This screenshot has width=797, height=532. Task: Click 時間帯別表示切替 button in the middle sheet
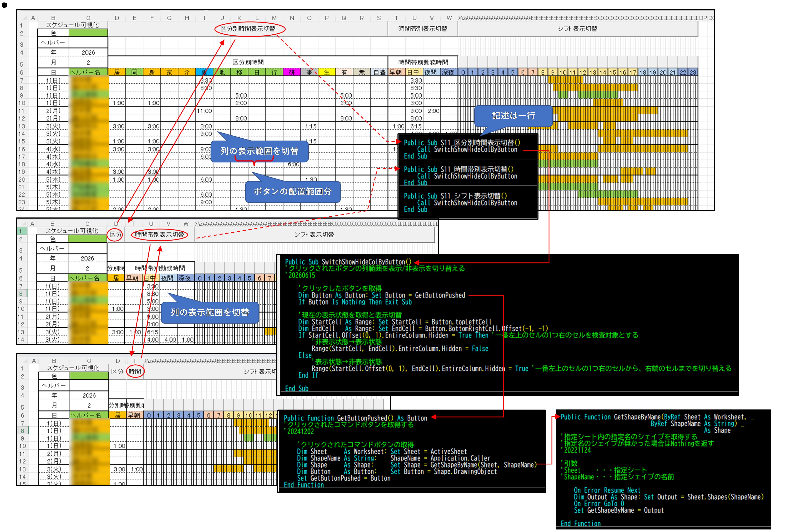tap(159, 235)
